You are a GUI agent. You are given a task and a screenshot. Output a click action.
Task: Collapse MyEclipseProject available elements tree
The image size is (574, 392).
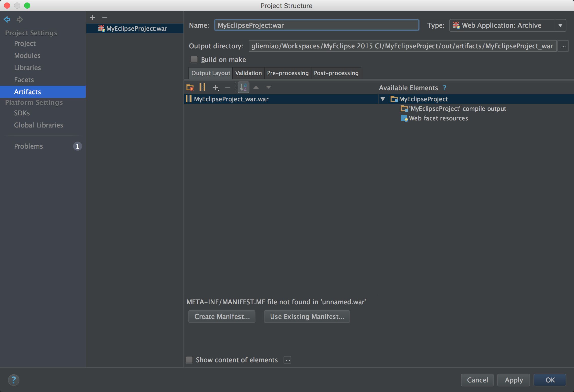(x=383, y=99)
